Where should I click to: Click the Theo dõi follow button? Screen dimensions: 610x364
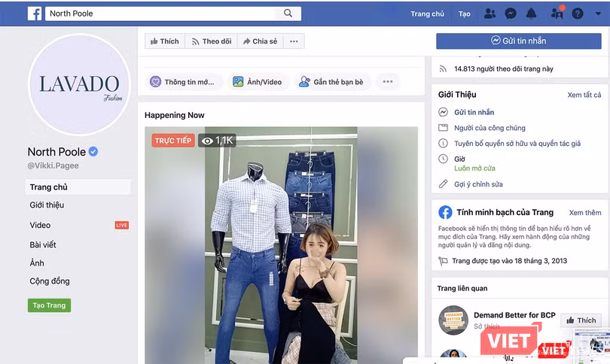pyautogui.click(x=212, y=41)
